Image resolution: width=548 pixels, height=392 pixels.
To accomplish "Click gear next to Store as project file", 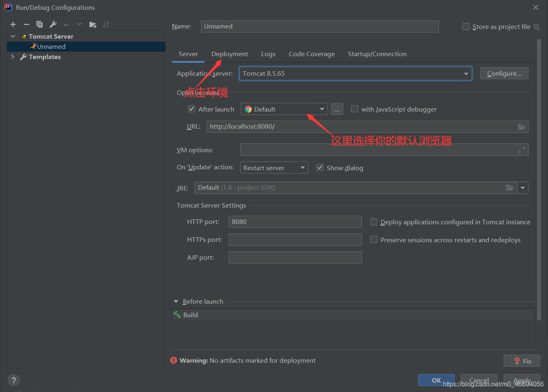I will pos(536,26).
